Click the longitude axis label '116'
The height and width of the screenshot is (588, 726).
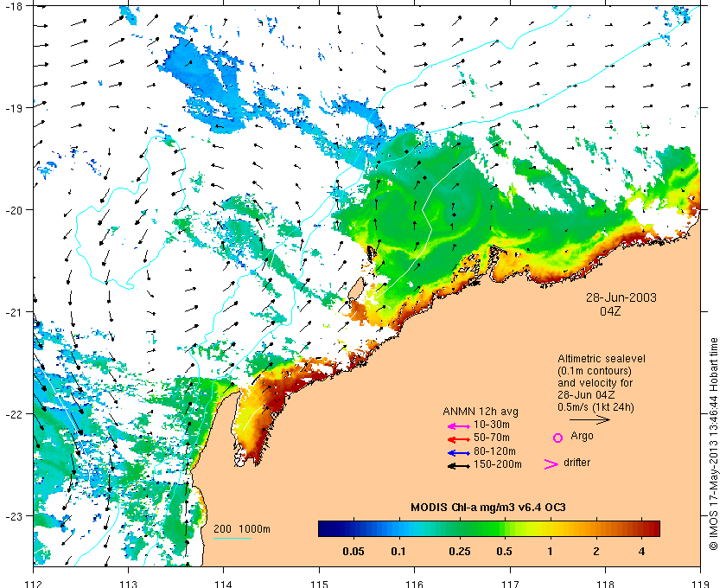[414, 584]
